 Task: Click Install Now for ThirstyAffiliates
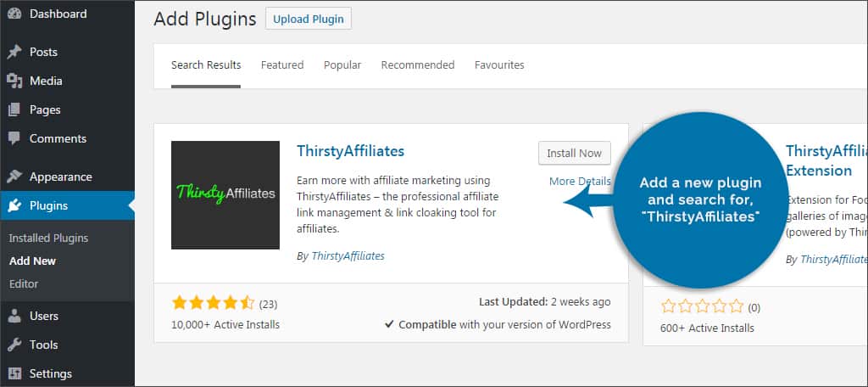(575, 154)
